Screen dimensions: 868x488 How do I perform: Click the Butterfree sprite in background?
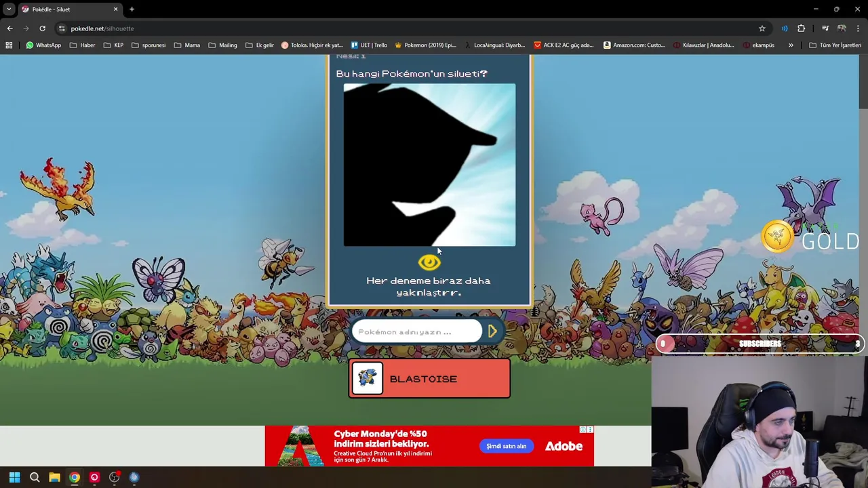[x=158, y=279]
